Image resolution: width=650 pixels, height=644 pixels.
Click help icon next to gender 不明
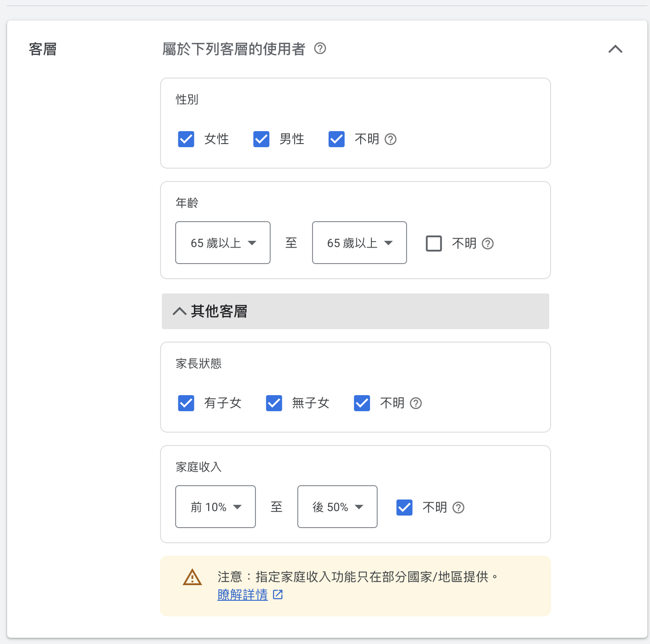(x=391, y=140)
